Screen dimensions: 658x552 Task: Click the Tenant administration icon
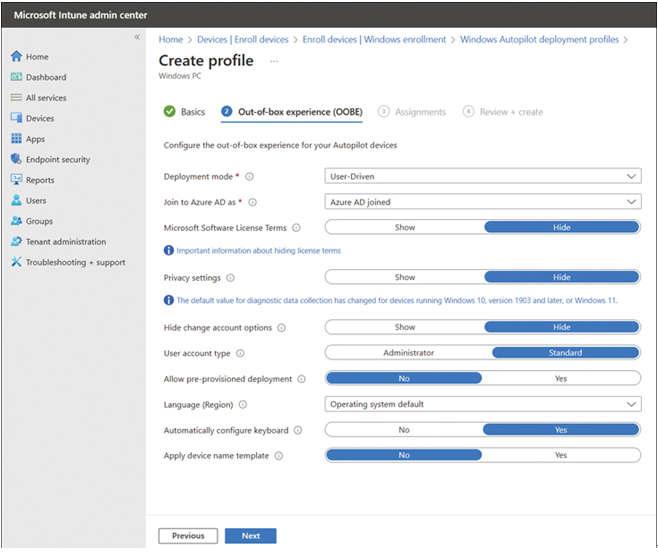16,241
